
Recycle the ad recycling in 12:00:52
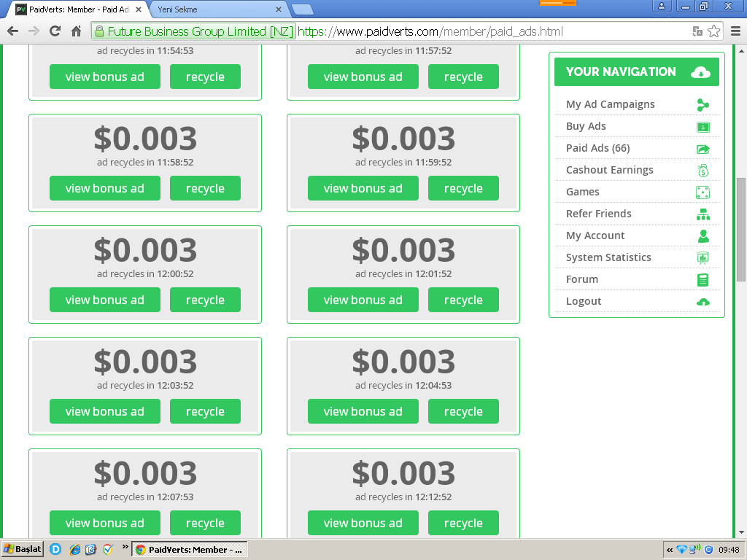click(205, 300)
